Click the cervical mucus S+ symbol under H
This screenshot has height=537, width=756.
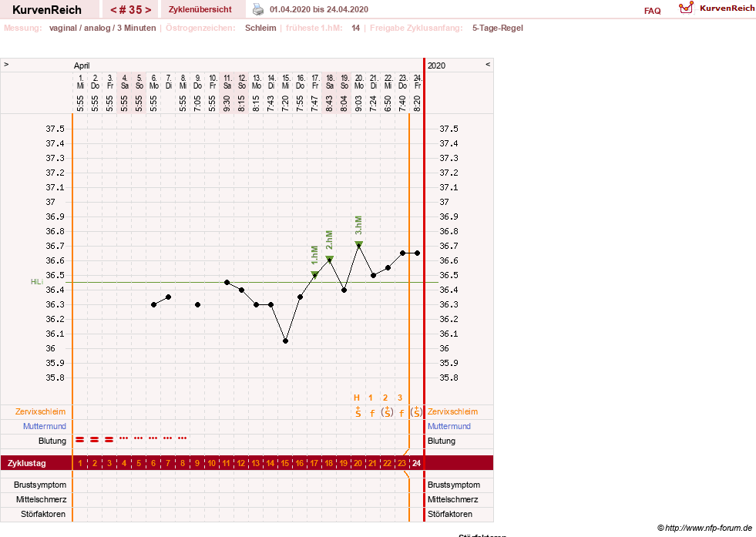click(x=358, y=412)
